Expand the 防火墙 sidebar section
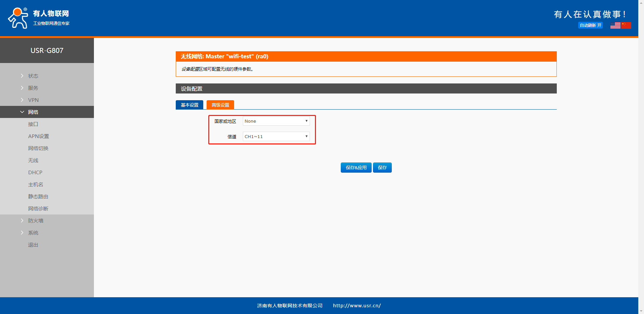 pyautogui.click(x=36, y=221)
